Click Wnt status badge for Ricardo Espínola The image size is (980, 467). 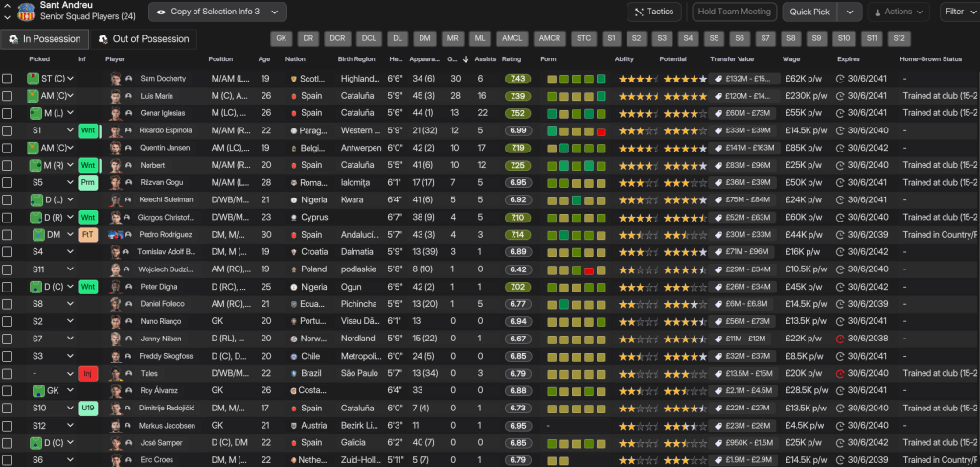coord(88,130)
